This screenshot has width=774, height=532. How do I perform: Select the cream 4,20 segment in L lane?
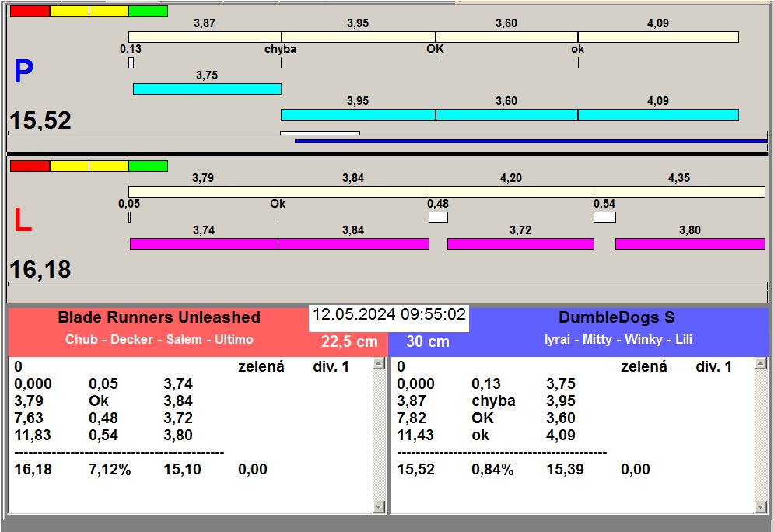coord(511,191)
